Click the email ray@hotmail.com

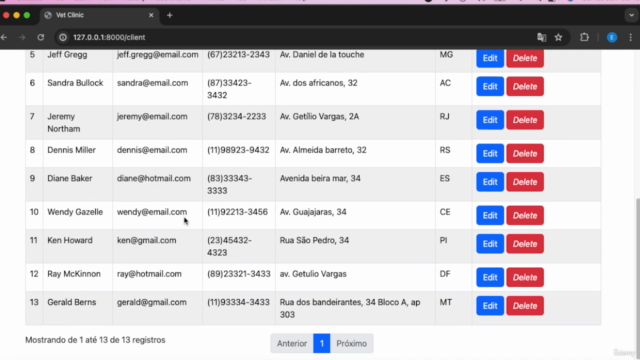(x=149, y=274)
